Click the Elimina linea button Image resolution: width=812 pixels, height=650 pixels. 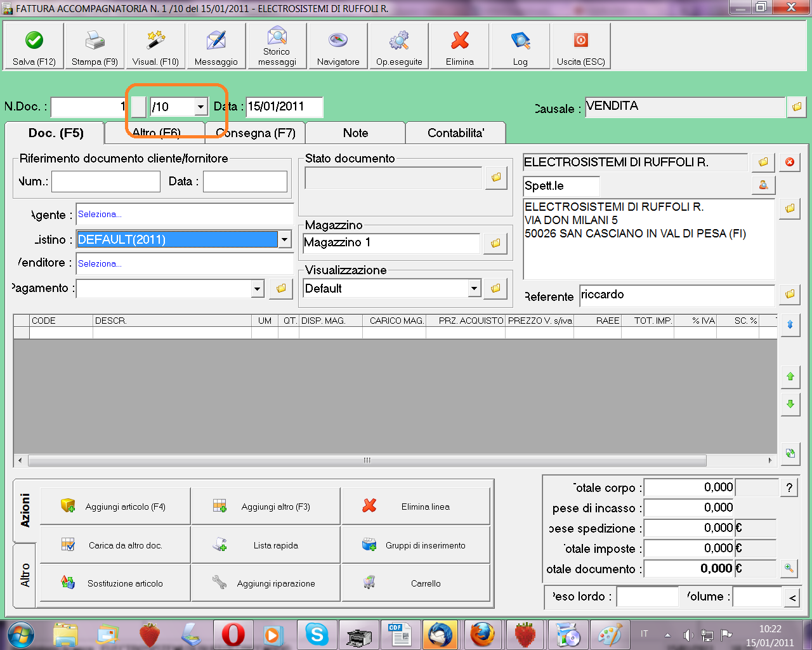[416, 507]
